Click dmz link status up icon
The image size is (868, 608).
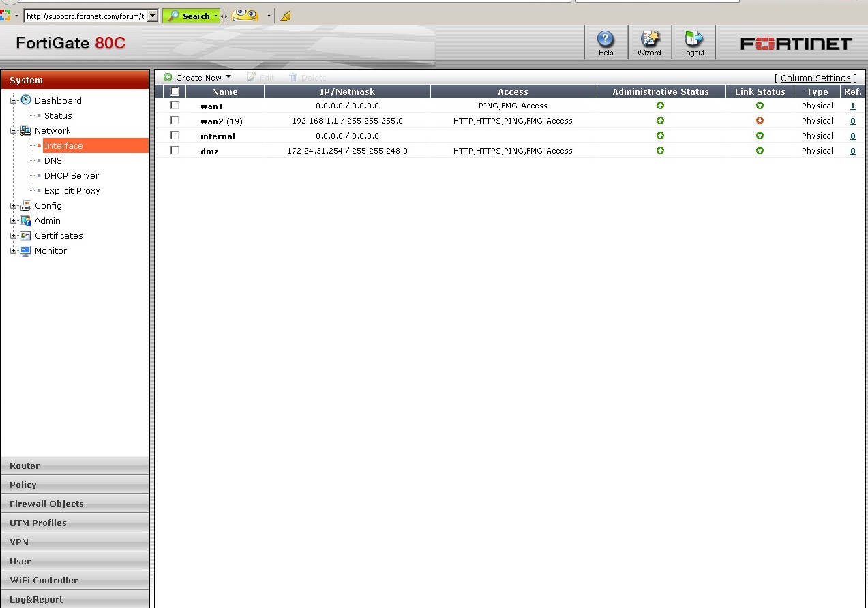tap(760, 151)
